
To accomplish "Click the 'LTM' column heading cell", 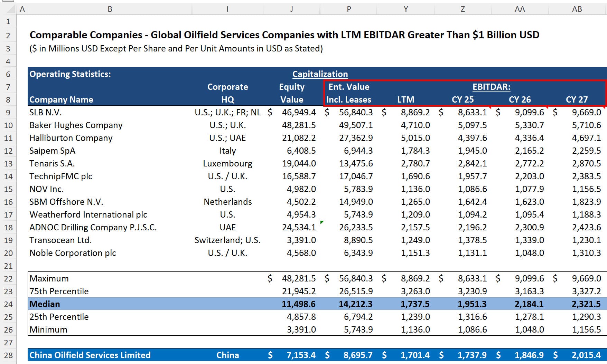I will click(406, 99).
